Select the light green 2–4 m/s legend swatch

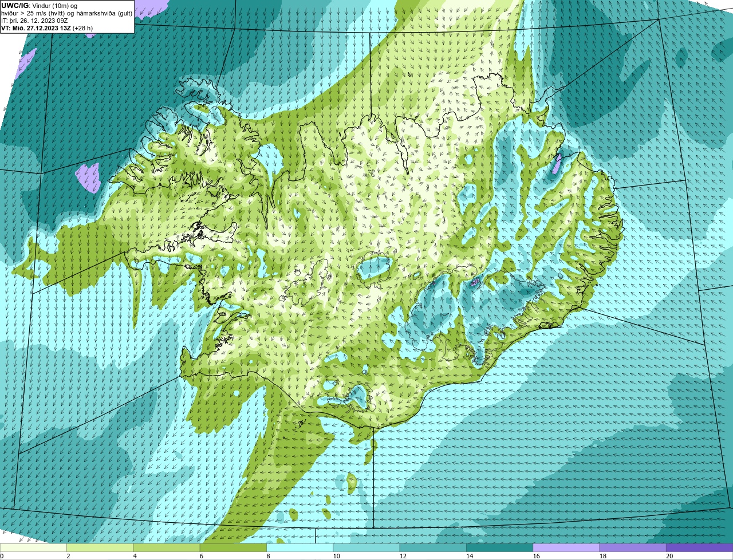coord(100,547)
